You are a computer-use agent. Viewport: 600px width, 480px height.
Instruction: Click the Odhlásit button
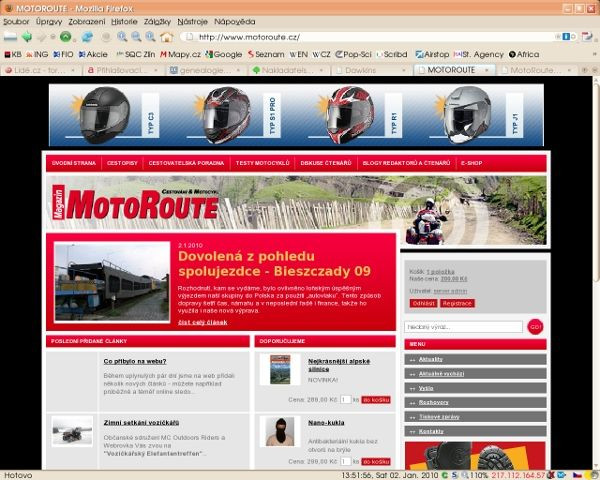click(x=422, y=302)
